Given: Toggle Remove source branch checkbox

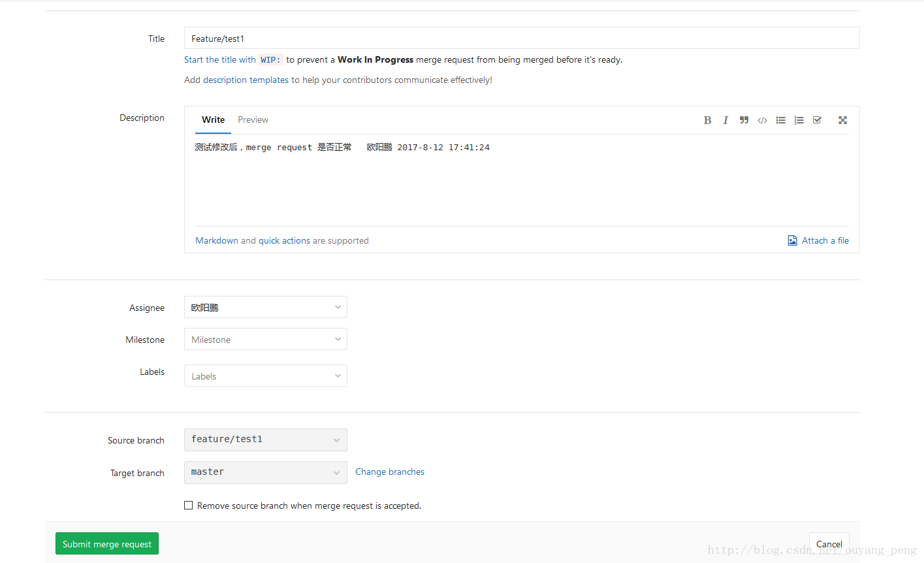Looking at the screenshot, I should [x=189, y=506].
